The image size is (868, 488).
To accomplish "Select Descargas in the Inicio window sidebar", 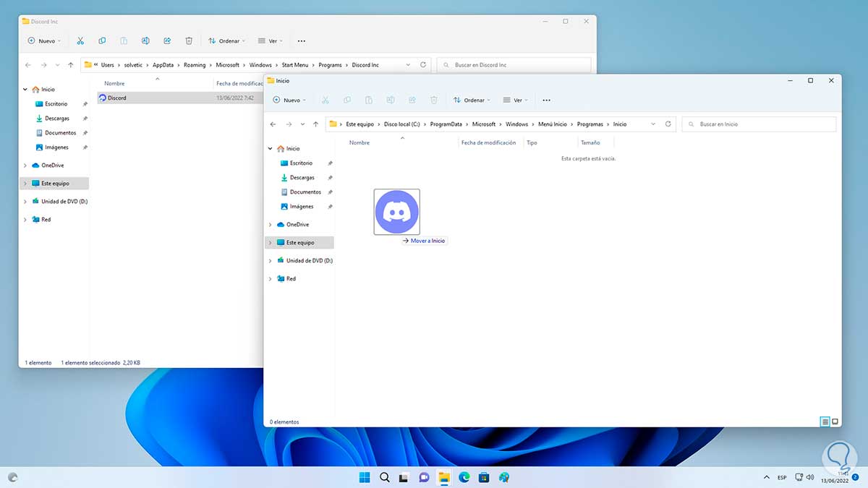I will point(302,178).
